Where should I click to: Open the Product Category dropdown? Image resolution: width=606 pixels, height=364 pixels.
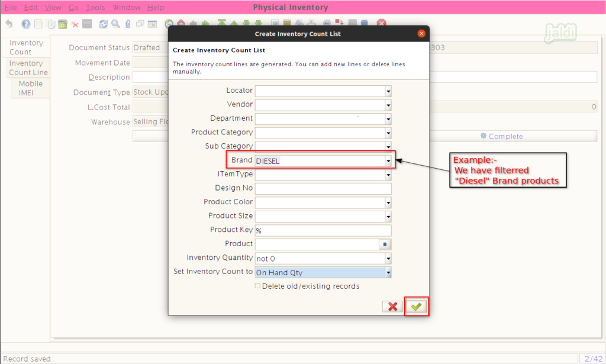(388, 133)
